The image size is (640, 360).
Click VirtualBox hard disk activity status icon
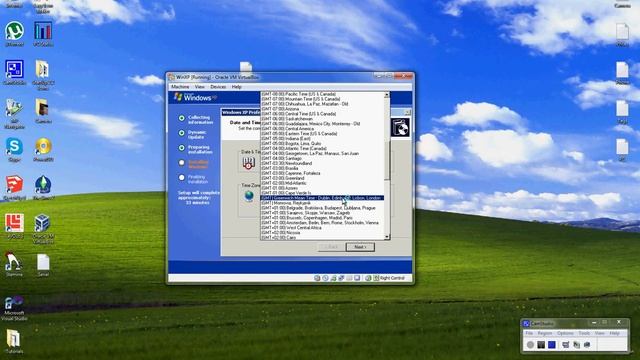[317, 278]
